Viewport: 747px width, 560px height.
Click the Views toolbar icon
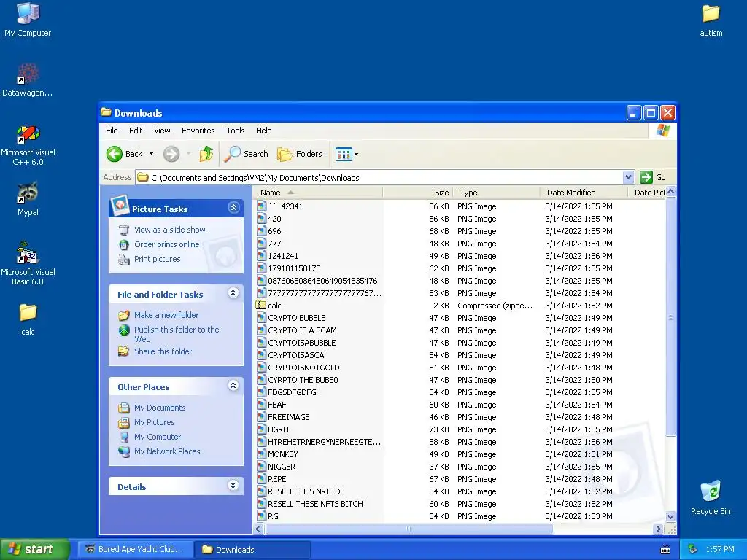pos(343,154)
